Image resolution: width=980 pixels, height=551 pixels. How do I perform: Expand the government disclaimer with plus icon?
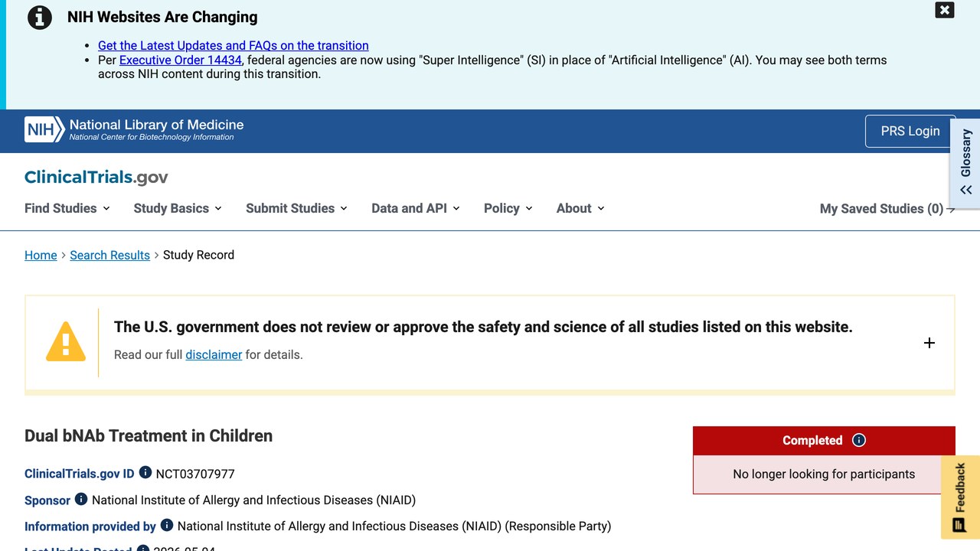point(929,343)
